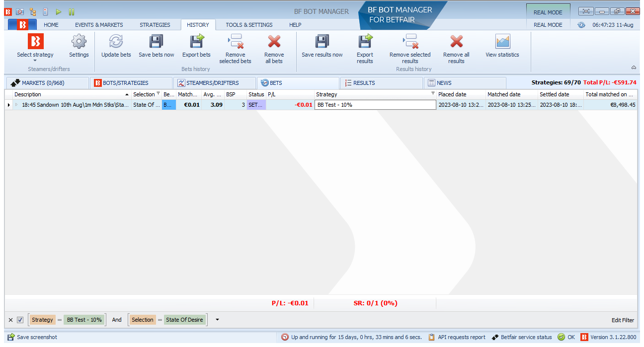Click the 3.09 average price cell

[213, 105]
